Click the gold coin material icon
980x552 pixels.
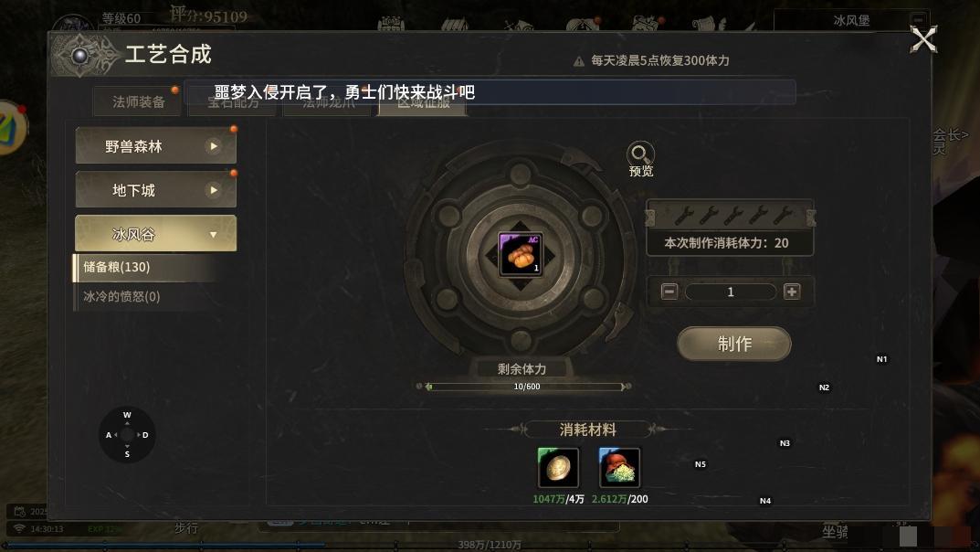pyautogui.click(x=558, y=468)
